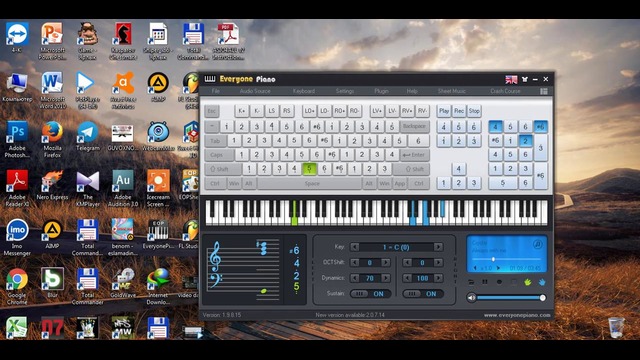
Task: Open the Help menu
Action: click(x=412, y=91)
